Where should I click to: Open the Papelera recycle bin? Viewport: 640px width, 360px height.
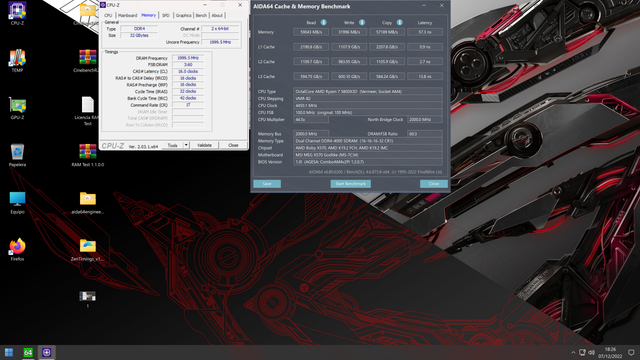pos(17,155)
